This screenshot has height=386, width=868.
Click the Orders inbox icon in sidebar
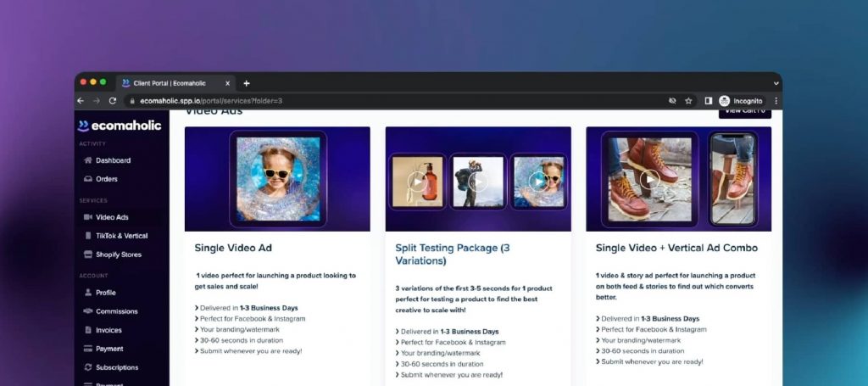[x=88, y=179]
